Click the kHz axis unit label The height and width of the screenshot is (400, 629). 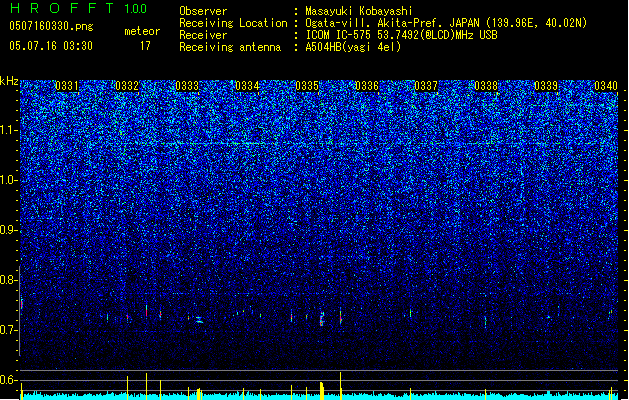[x=9, y=81]
